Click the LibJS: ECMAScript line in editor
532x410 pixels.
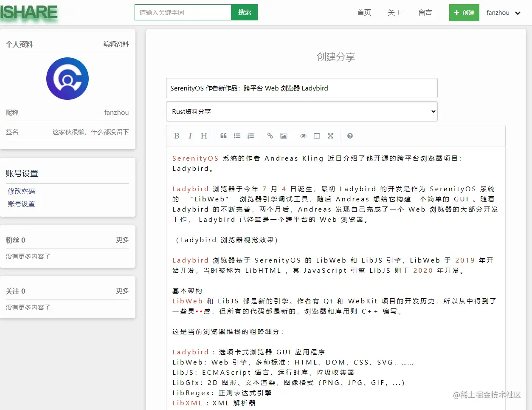pos(263,373)
